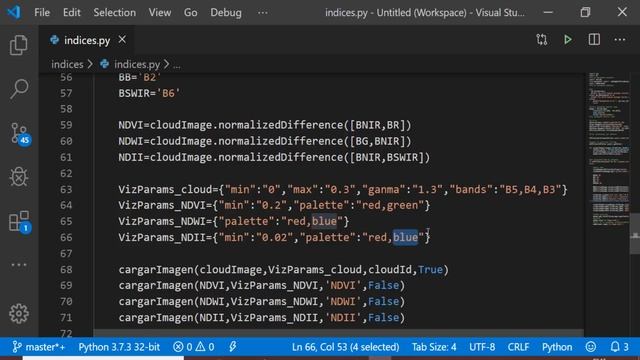The width and height of the screenshot is (640, 360).
Task: Click BSWIR='B6' on line 57
Action: click(x=149, y=93)
